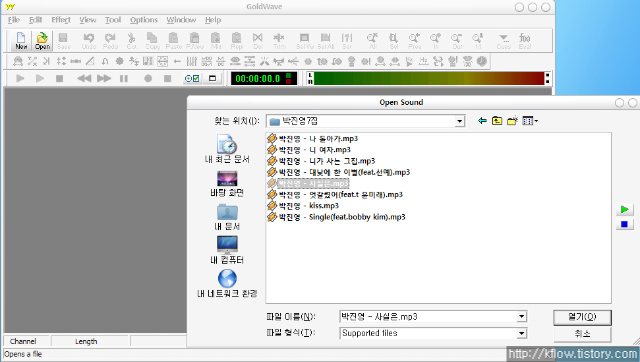
Task: Click the Del toolbar icon
Action: point(258,41)
